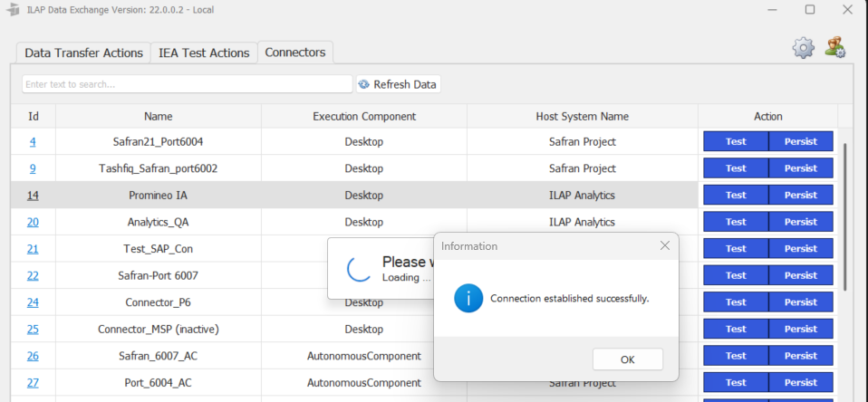Image resolution: width=868 pixels, height=402 pixels.
Task: Test the Promineo IA connector
Action: 736,195
